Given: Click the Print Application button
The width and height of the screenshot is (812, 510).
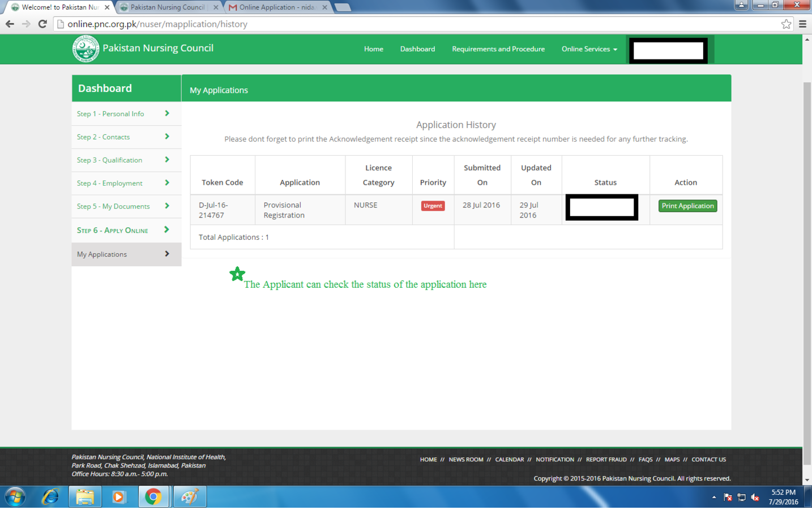Looking at the screenshot, I should coord(687,206).
